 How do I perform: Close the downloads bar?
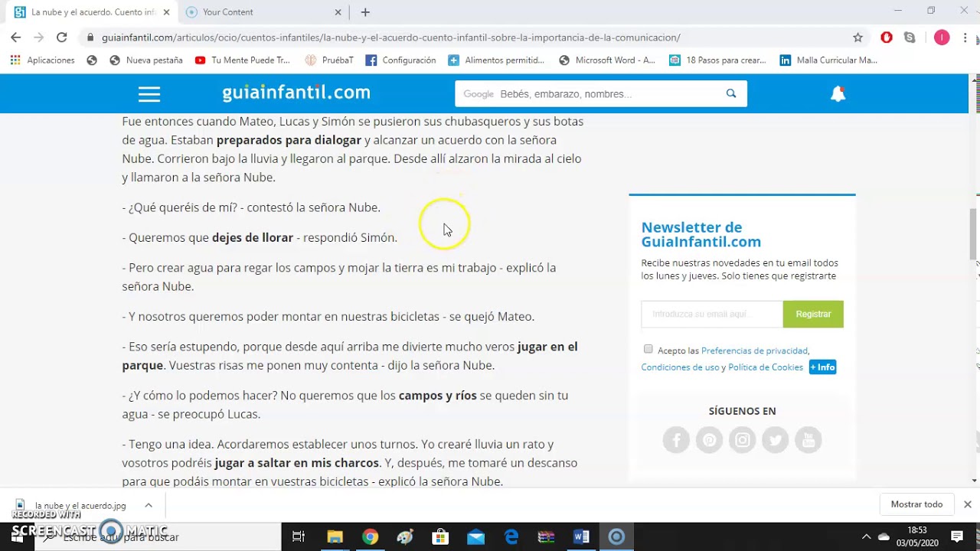pos(967,504)
